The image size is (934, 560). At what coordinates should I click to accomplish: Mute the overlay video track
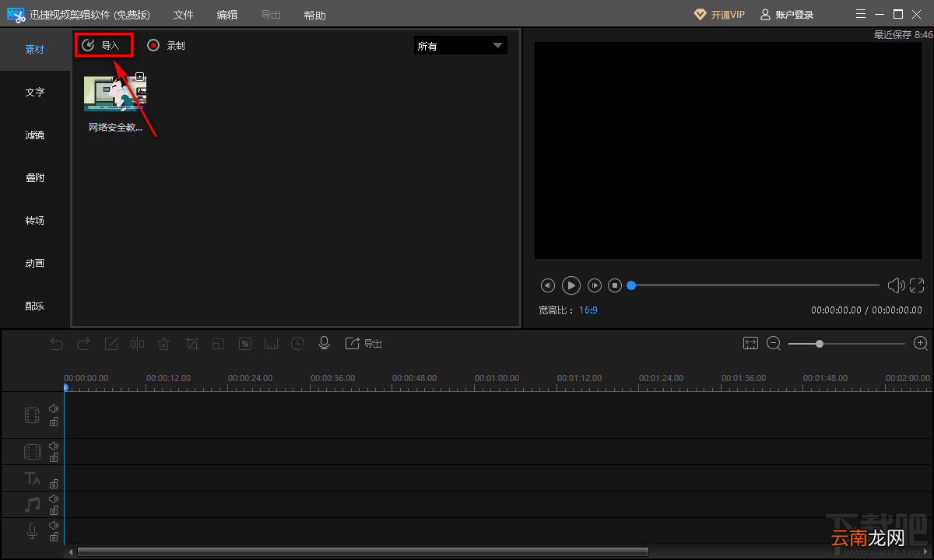[x=54, y=446]
